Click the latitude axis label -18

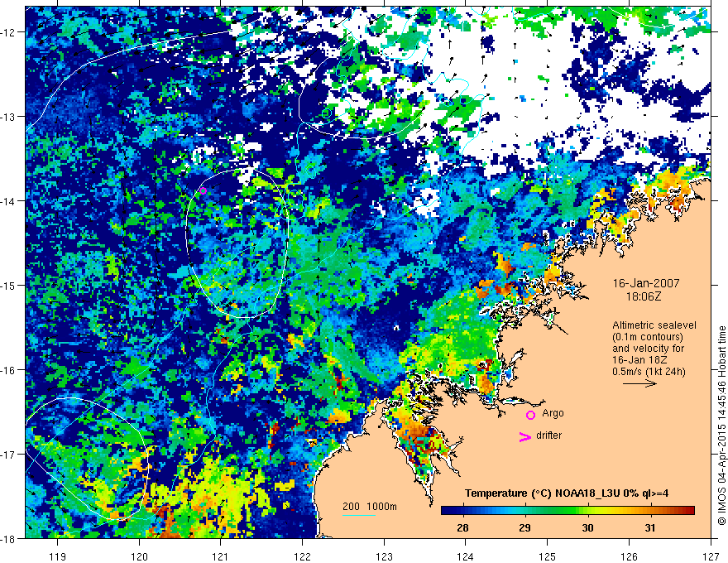click(9, 539)
